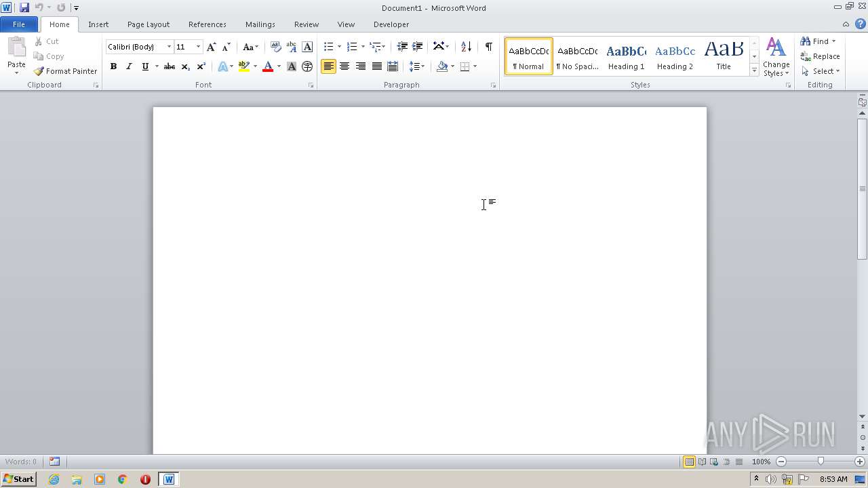Open the File tab
The height and width of the screenshot is (488, 868).
click(x=19, y=24)
